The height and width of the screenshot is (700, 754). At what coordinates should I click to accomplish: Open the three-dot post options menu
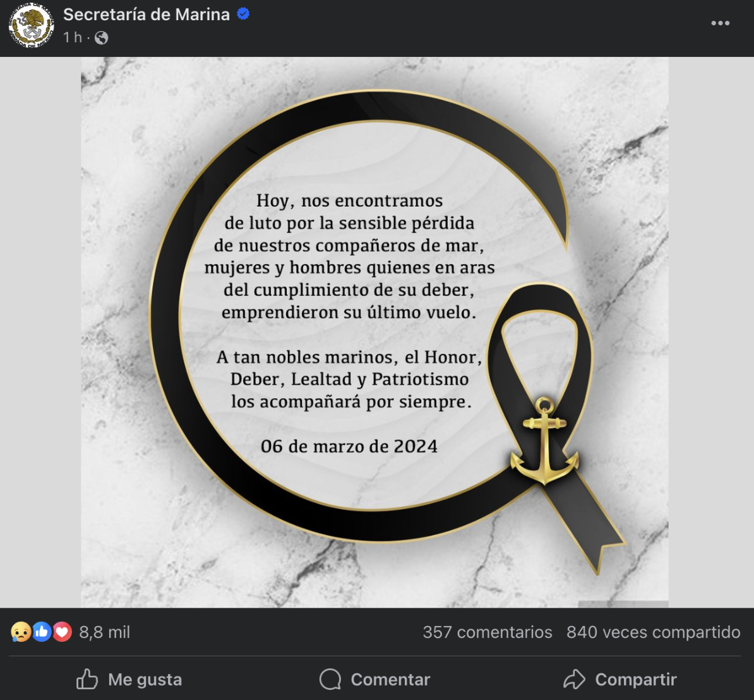coord(721,23)
